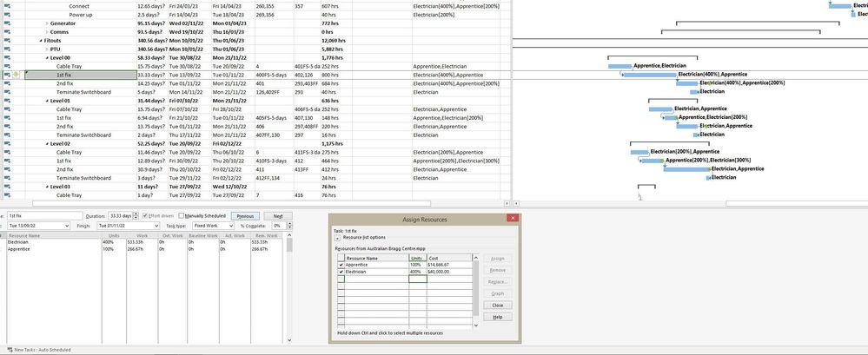The width and height of the screenshot is (868, 355).
Task: Collapse the Level 02 group
Action: (x=47, y=144)
